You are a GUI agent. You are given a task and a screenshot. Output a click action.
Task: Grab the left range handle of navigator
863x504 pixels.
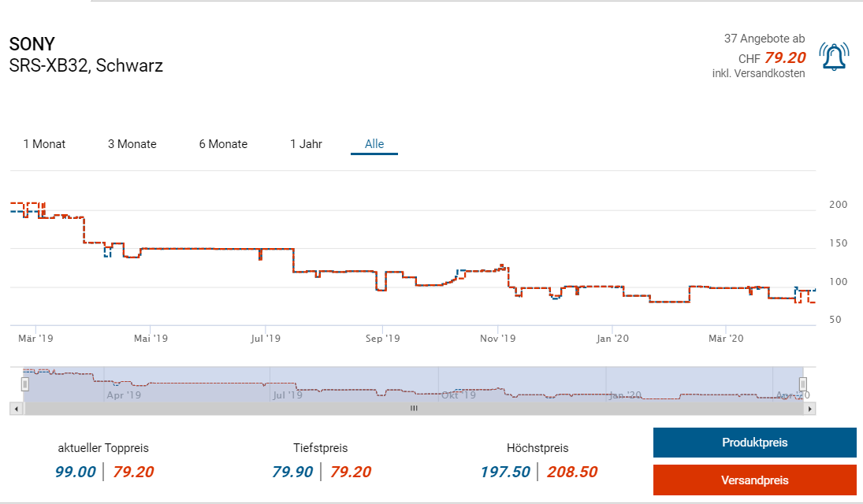24,384
